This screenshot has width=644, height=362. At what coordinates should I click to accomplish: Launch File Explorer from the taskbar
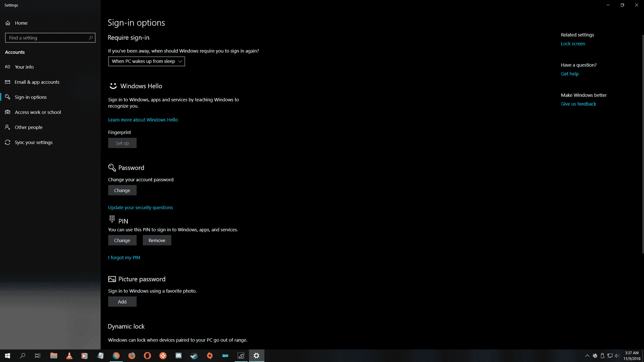[53, 356]
